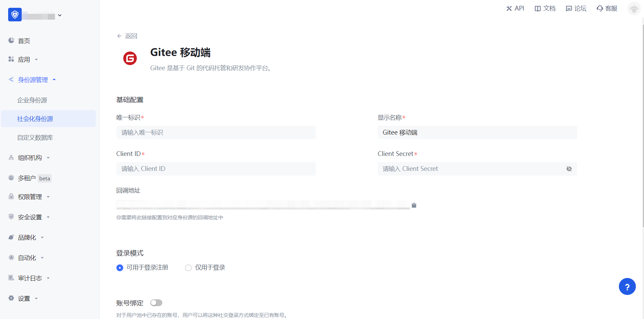Image resolution: width=644 pixels, height=319 pixels.
Task: Collapse the 身份源管理 sidebar section
Action: 33,80
